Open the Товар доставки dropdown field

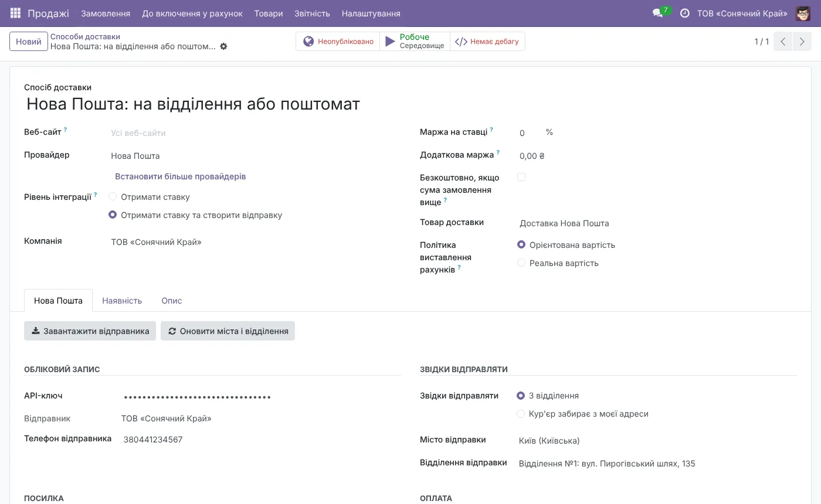657,223
